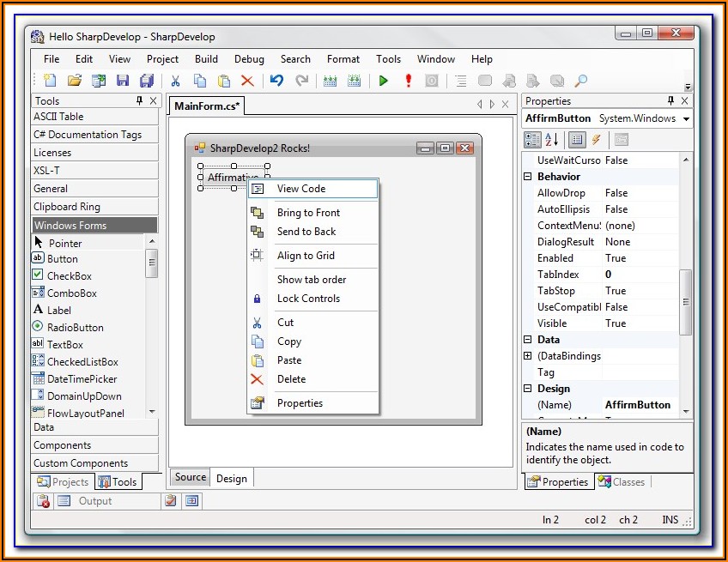
Task: Select the CheckBox control in toolbox
Action: (69, 276)
